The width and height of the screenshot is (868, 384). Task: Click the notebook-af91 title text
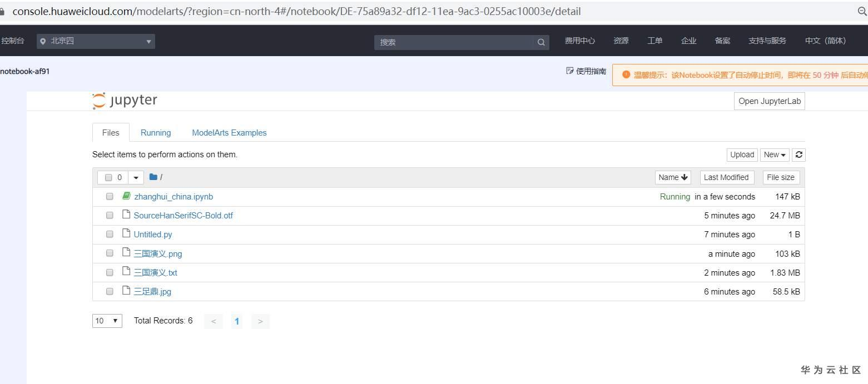(x=25, y=71)
